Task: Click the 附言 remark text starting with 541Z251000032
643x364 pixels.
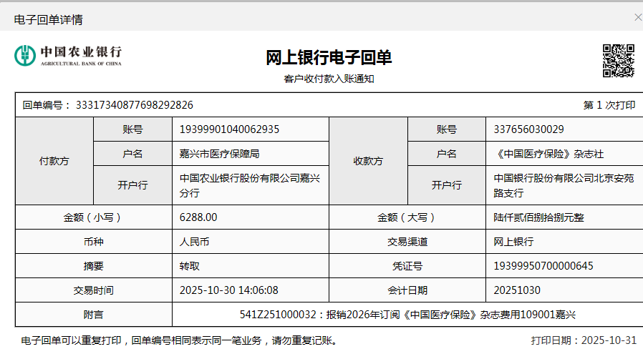Action: [407, 315]
